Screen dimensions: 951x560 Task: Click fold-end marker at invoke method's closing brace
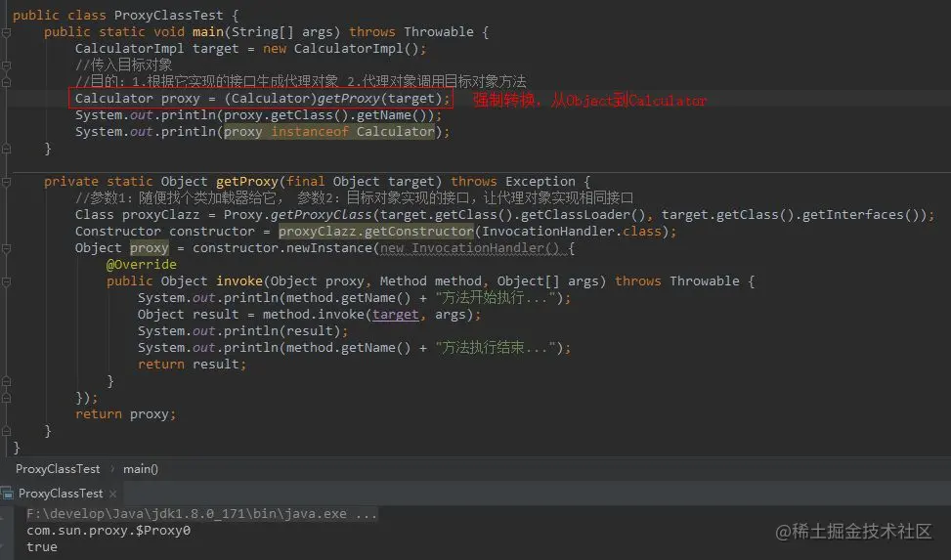point(6,381)
